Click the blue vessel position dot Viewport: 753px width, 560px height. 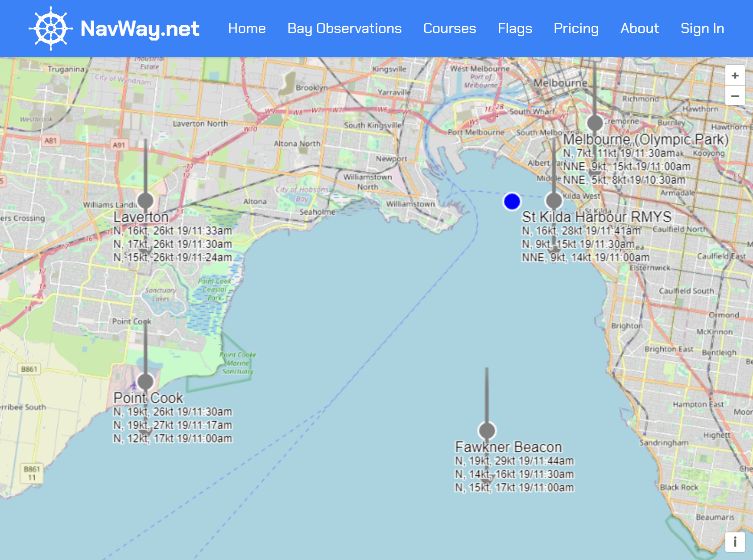(x=512, y=202)
